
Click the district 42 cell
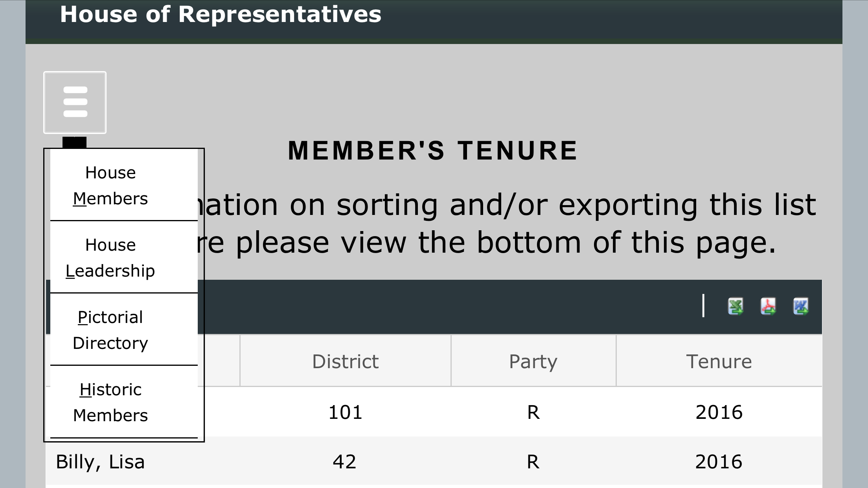coord(344,462)
